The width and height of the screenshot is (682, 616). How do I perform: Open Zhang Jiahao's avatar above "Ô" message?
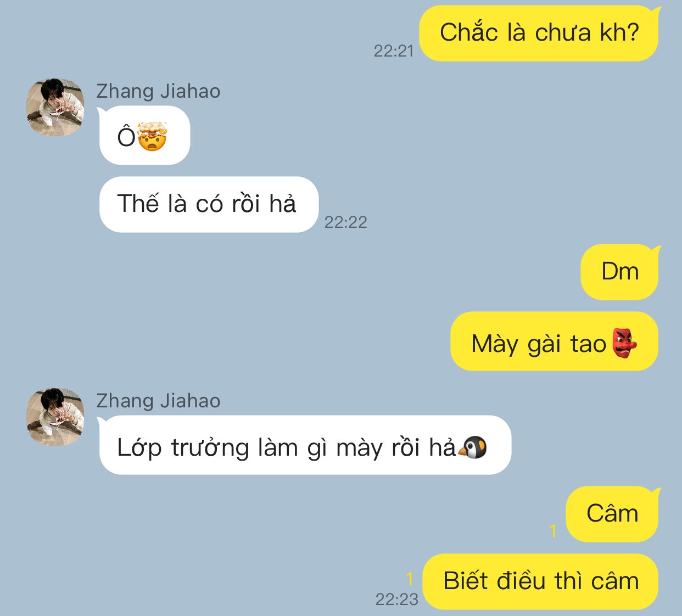click(x=55, y=107)
